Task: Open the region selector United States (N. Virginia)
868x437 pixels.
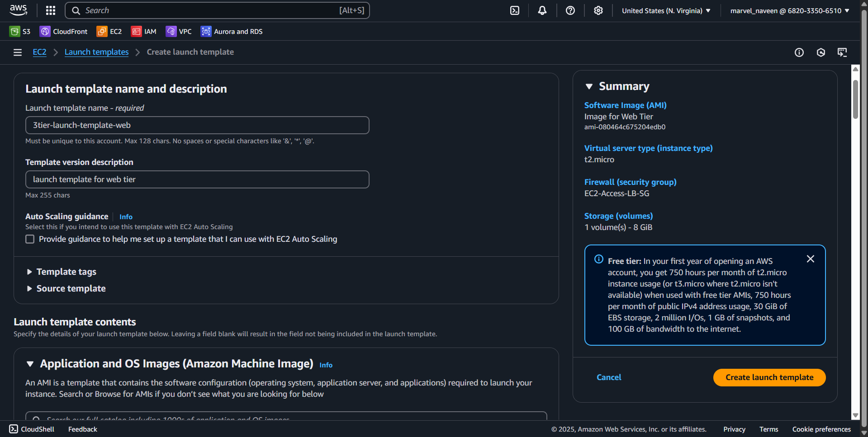Action: pyautogui.click(x=666, y=10)
